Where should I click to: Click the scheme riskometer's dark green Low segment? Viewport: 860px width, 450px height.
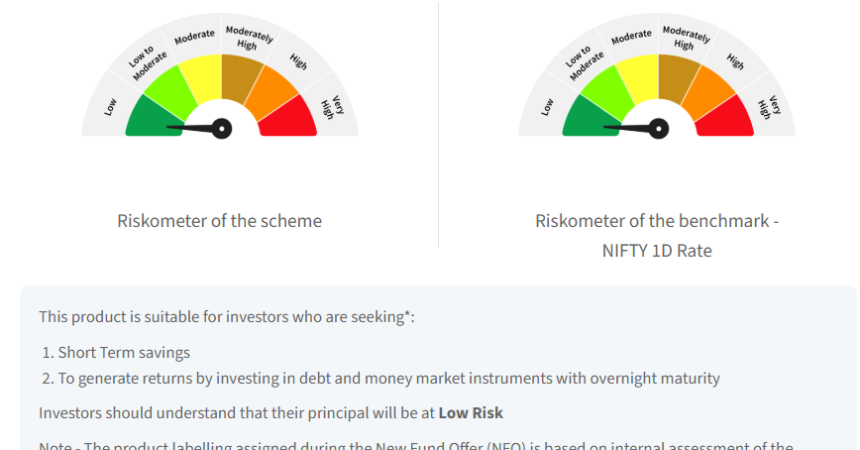tap(150, 118)
